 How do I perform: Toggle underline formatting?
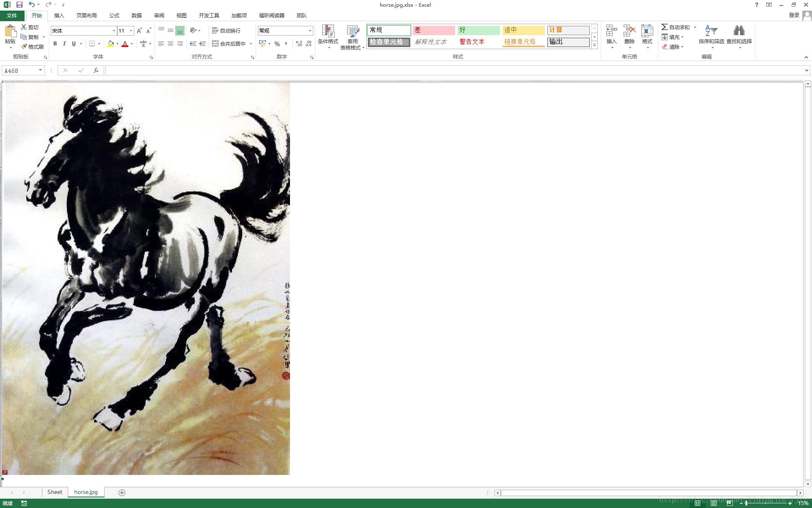click(x=74, y=44)
